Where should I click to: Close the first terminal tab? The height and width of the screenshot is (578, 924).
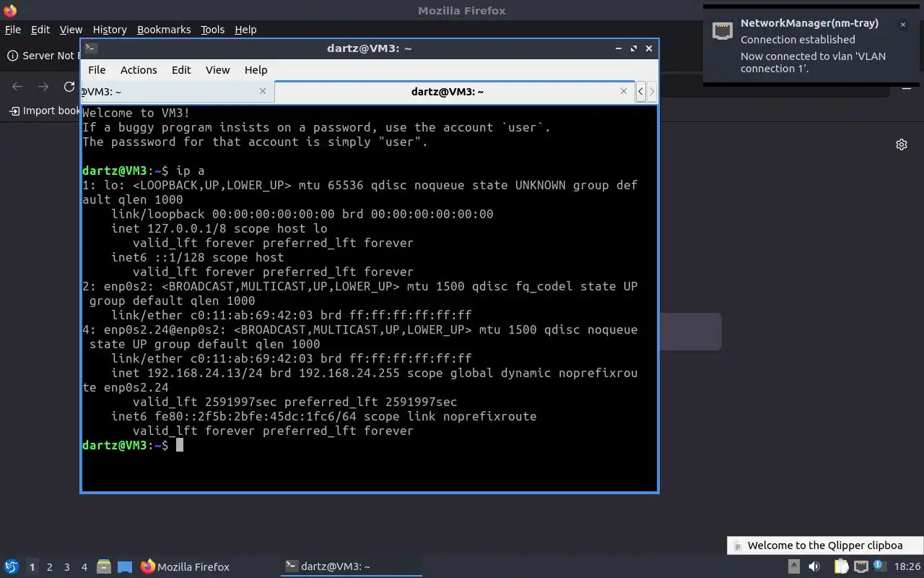263,91
